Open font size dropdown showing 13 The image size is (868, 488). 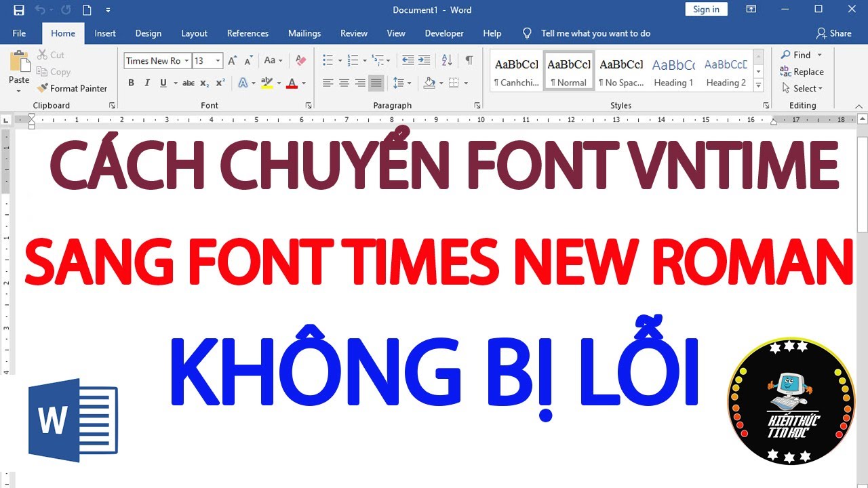[218, 61]
